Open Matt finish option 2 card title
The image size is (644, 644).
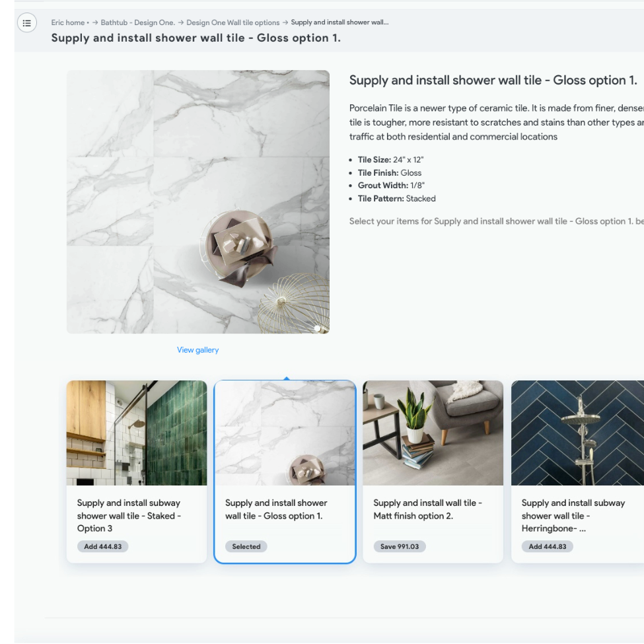pyautogui.click(x=427, y=509)
